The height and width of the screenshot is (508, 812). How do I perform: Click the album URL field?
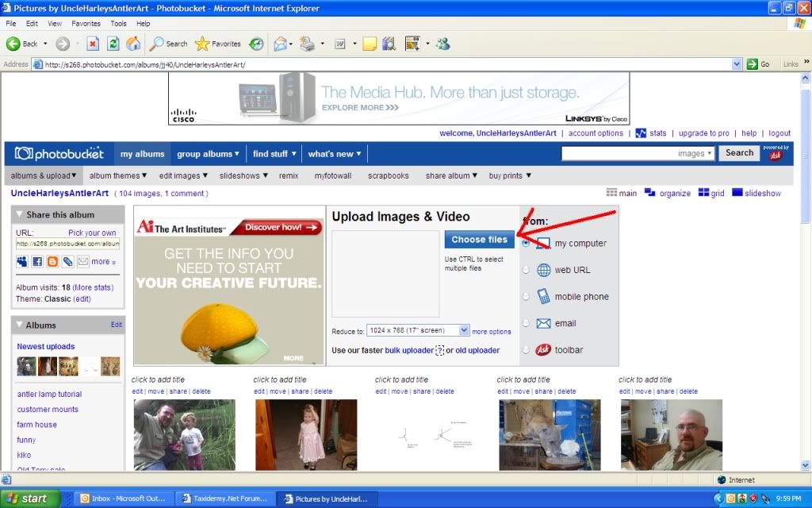pos(68,244)
